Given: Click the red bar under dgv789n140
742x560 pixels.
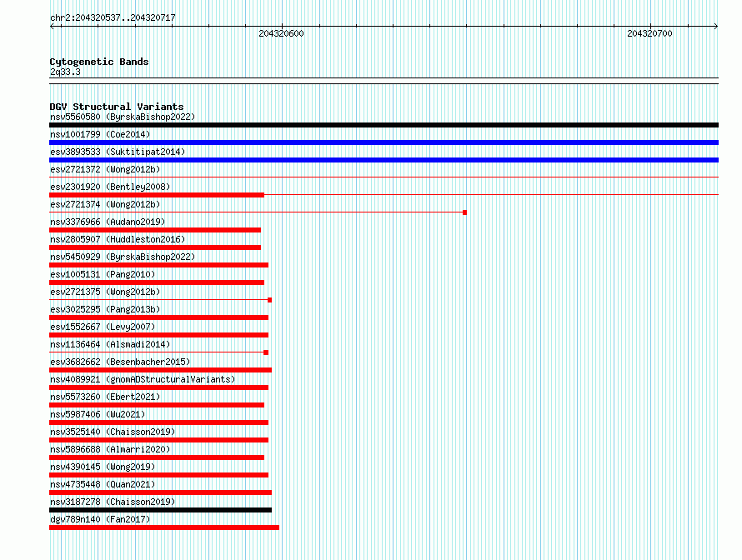Looking at the screenshot, I should [164, 527].
